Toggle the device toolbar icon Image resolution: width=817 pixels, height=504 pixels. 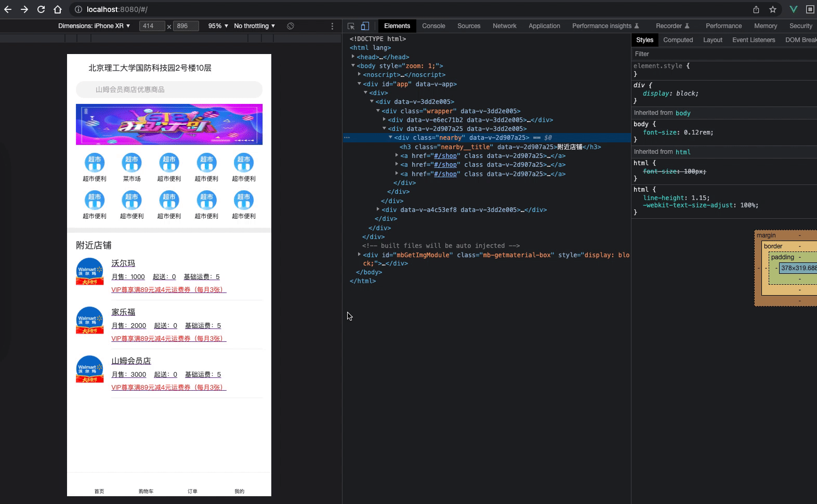coord(365,26)
